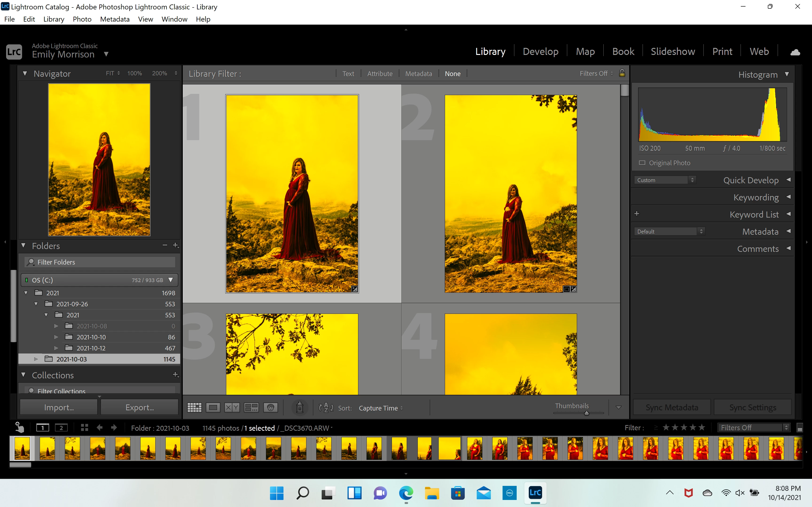Switch to the Develop module
Viewport: 812px width, 507px height.
[540, 52]
